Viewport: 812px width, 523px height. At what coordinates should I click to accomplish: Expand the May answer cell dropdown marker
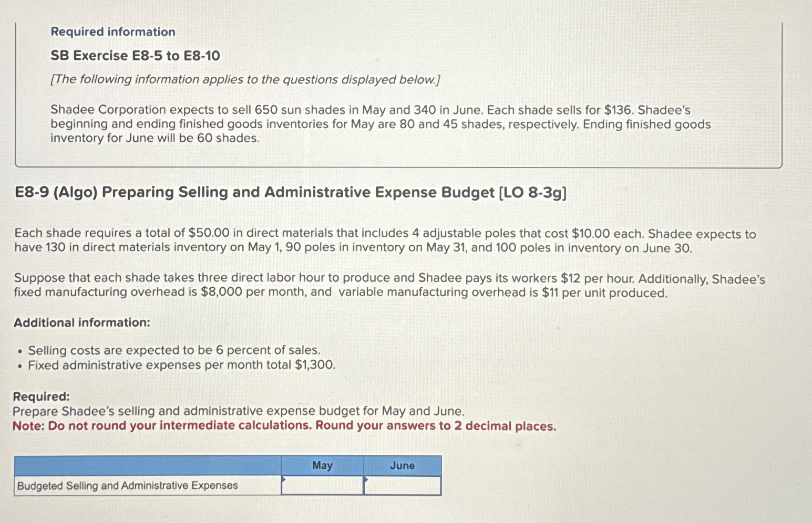coord(284,479)
